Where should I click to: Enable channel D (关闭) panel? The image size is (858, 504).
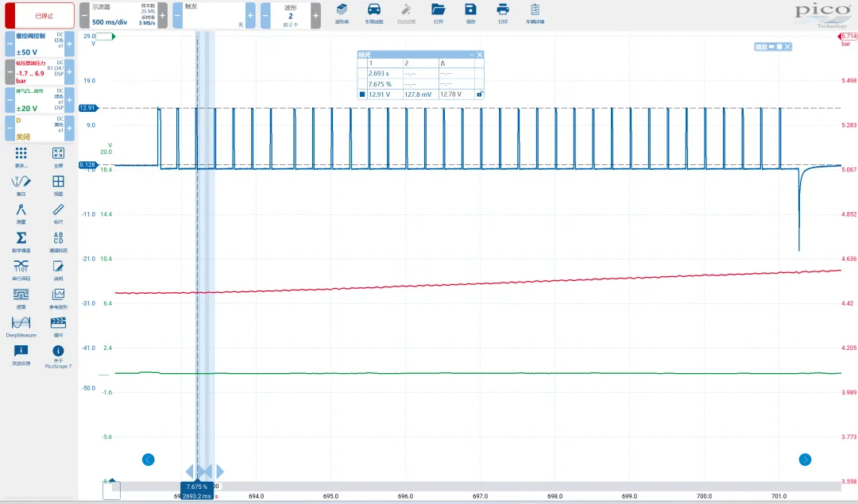(38, 128)
